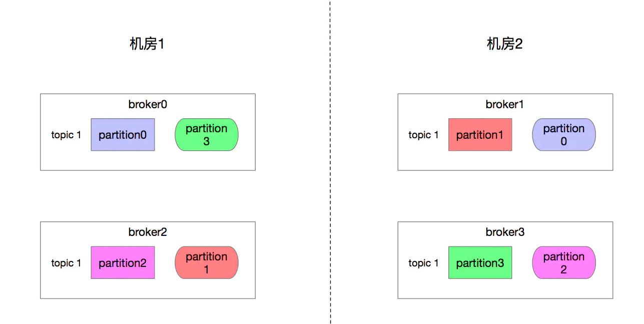Viewport: 644px width, 324px height.
Task: Click the broker2 title label
Action: coord(148,232)
